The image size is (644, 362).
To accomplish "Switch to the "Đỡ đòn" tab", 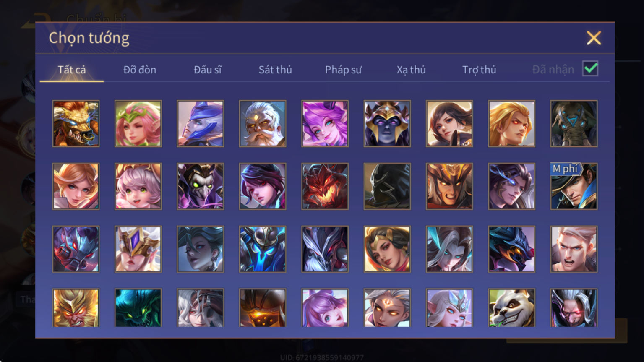I will click(140, 70).
